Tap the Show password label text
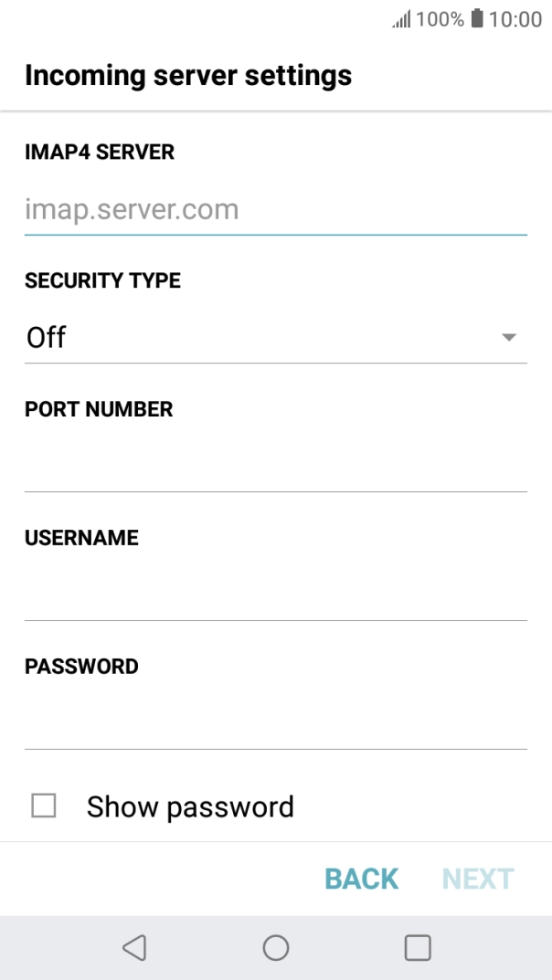Viewport: 552px width, 980px height. click(x=190, y=806)
